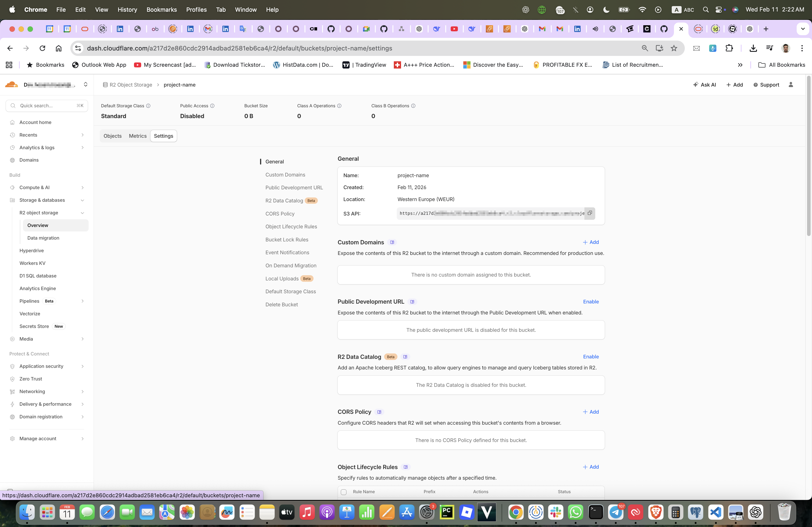Click info icon beside Class A Operations

pyautogui.click(x=339, y=106)
